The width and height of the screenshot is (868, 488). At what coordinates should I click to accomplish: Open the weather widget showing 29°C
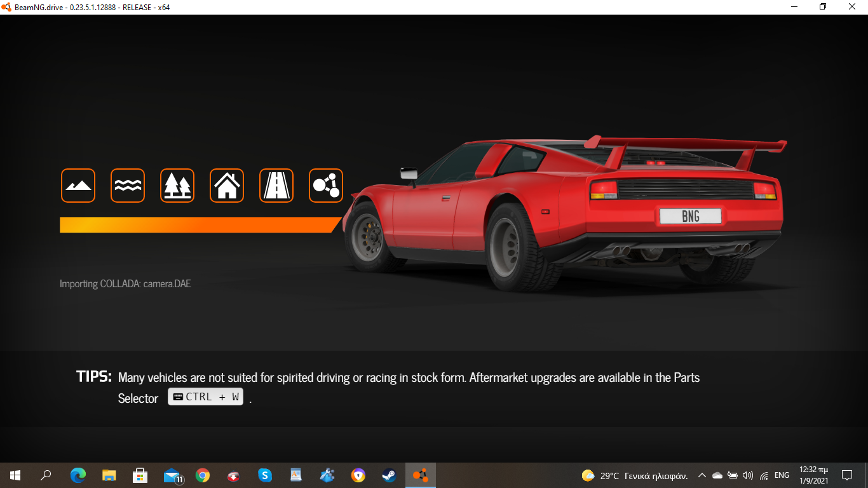[635, 475]
